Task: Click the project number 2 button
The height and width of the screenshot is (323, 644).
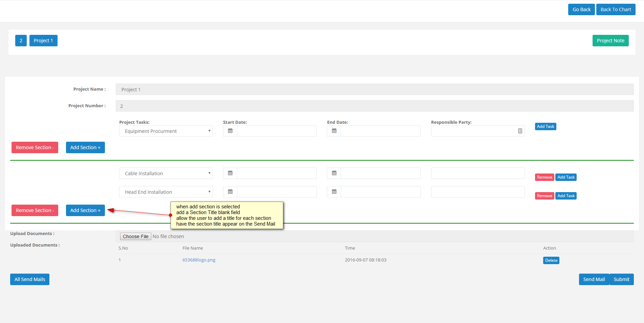Action: tap(21, 41)
